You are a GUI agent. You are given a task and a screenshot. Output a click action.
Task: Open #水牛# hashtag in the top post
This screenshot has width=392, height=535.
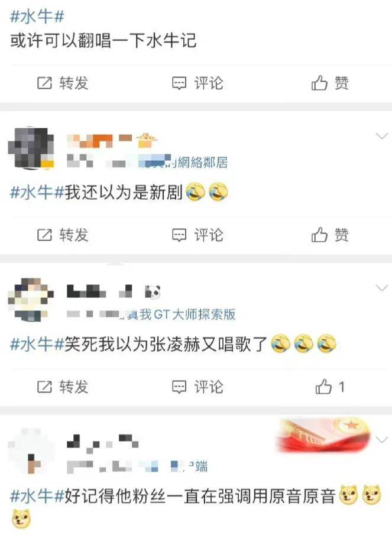point(37,17)
